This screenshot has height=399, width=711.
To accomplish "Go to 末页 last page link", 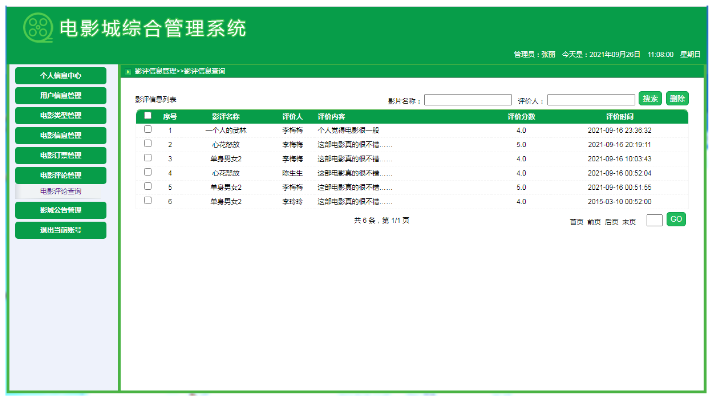I will (629, 222).
